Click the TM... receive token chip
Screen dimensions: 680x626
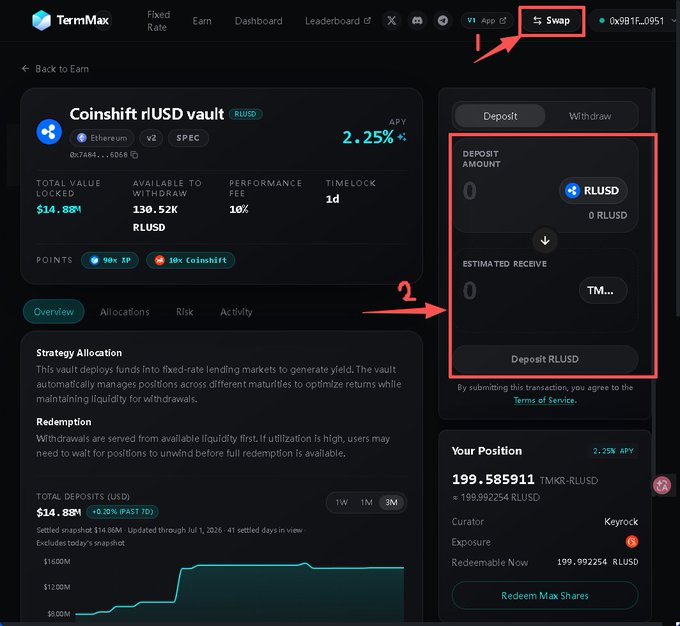pyautogui.click(x=603, y=290)
